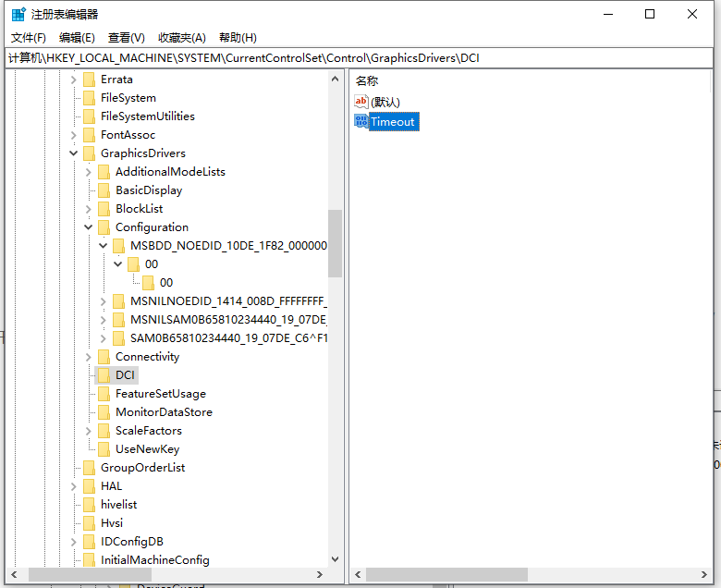Click the FeatureSetUsage folder icon
This screenshot has height=588, width=721.
(x=104, y=394)
